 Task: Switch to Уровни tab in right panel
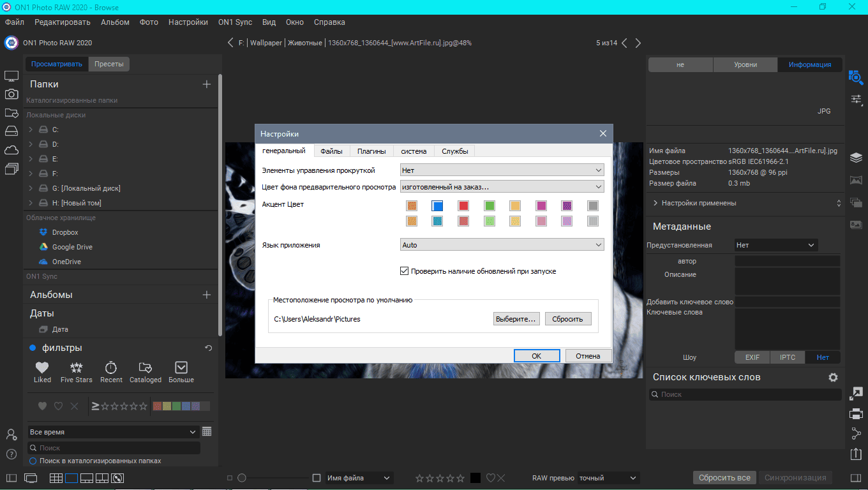(x=745, y=64)
